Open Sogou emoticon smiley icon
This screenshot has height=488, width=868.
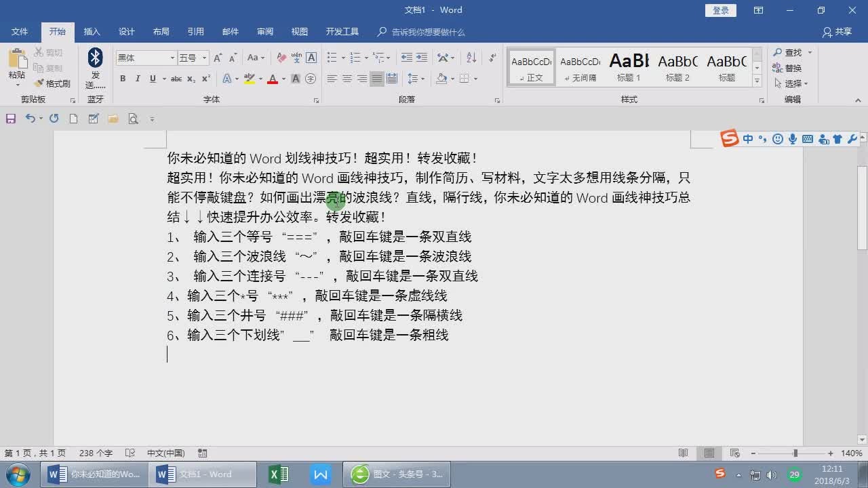pyautogui.click(x=778, y=139)
